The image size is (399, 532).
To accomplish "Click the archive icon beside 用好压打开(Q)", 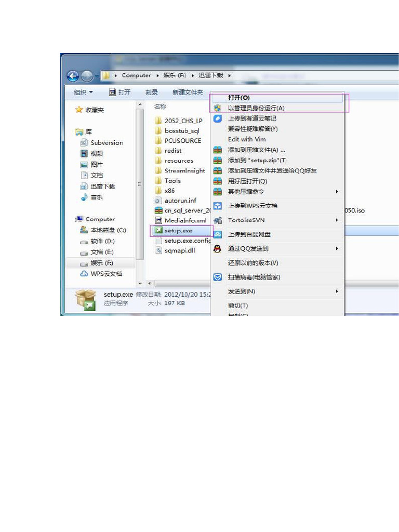I will point(218,181).
